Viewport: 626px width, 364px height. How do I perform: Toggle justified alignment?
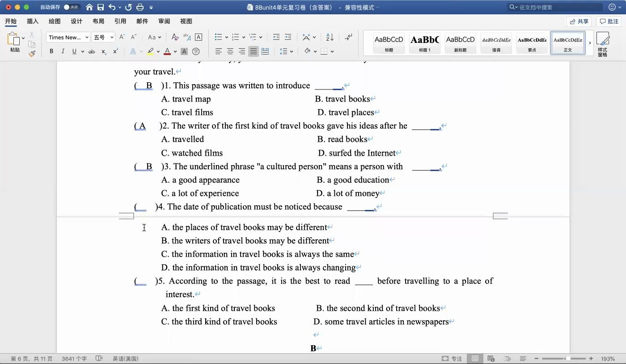(254, 51)
